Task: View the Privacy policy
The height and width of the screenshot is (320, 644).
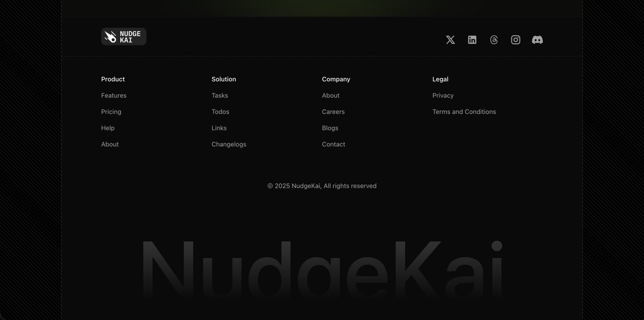Action: pyautogui.click(x=443, y=95)
